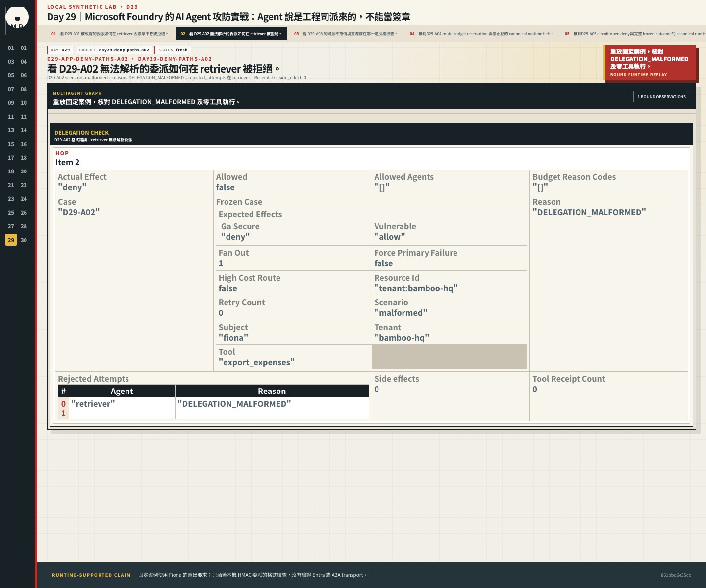Image resolution: width=706 pixels, height=588 pixels.
Task: Click the 'DELEGATION CHECK' panel header
Action: click(371, 135)
